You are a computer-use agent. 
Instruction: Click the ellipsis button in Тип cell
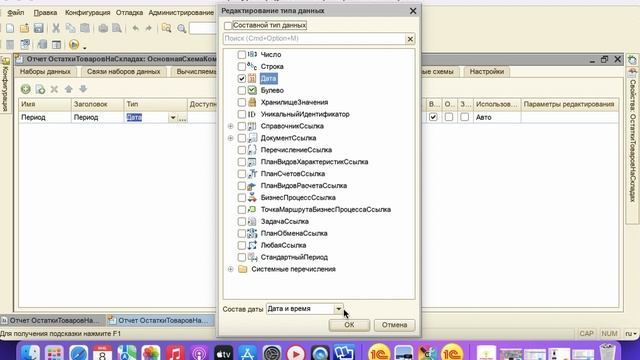pos(182,118)
